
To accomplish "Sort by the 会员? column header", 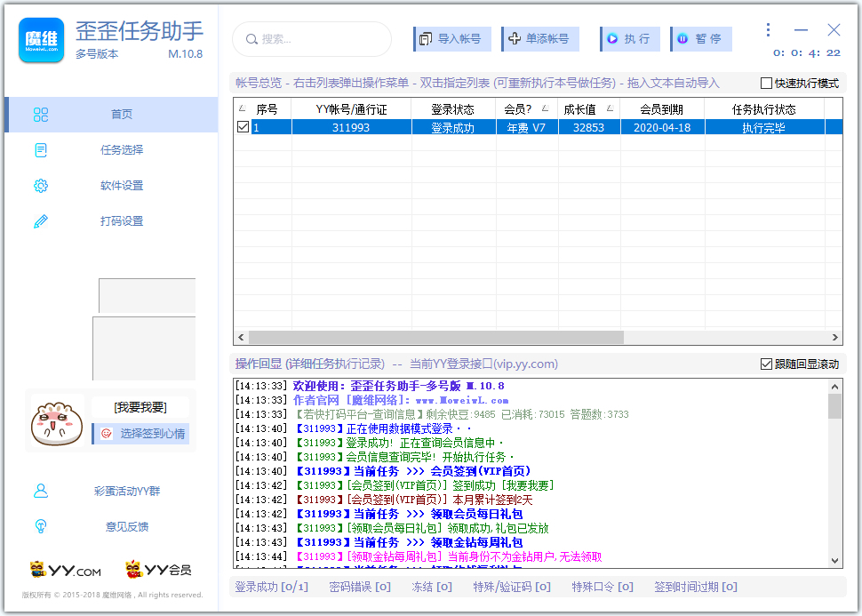I will (x=527, y=109).
